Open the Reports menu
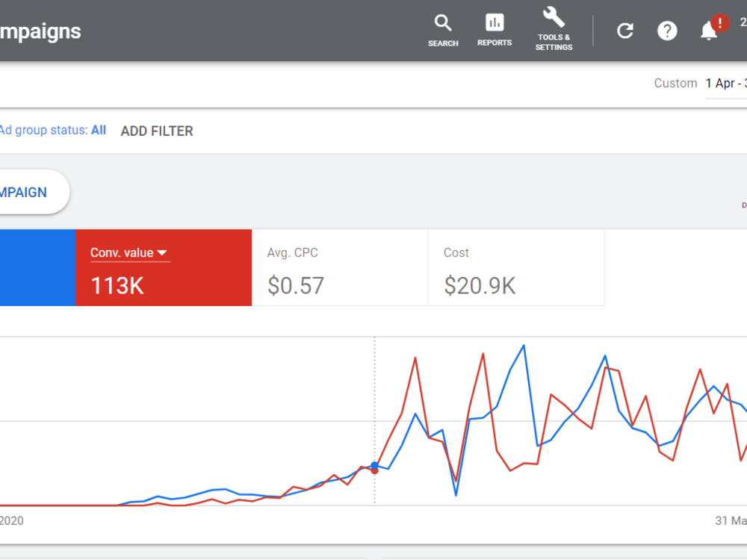747x560 pixels. [495, 31]
